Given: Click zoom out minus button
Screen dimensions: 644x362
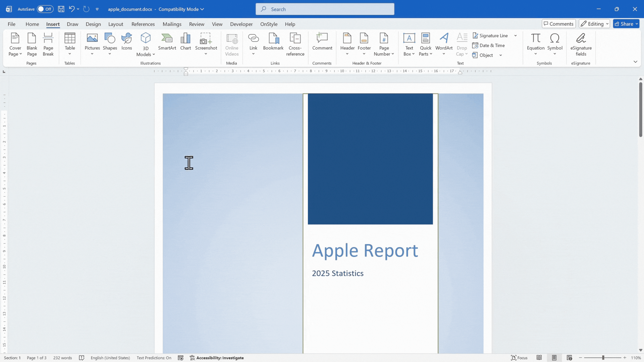Looking at the screenshot, I should [580, 358].
